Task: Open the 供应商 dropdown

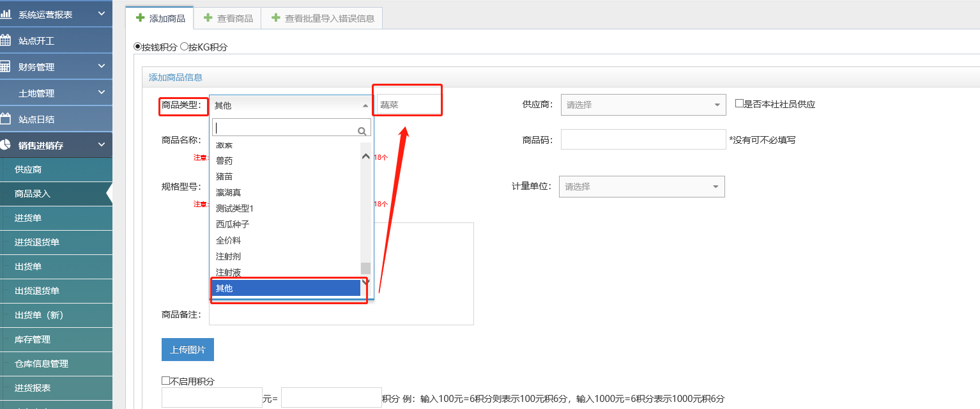Action: [x=643, y=105]
